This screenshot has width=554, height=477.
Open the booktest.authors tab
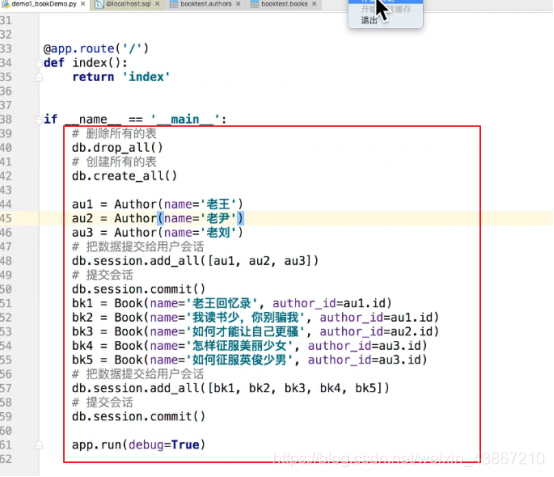pos(206,4)
